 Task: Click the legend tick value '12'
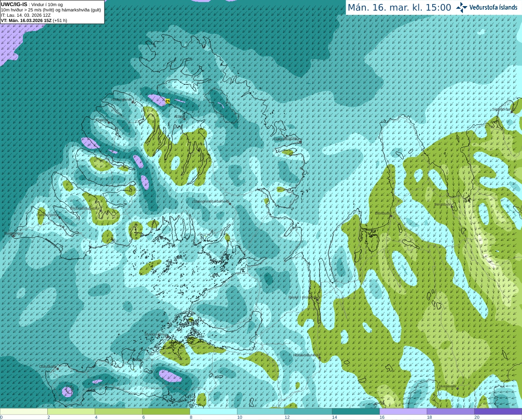287,417
